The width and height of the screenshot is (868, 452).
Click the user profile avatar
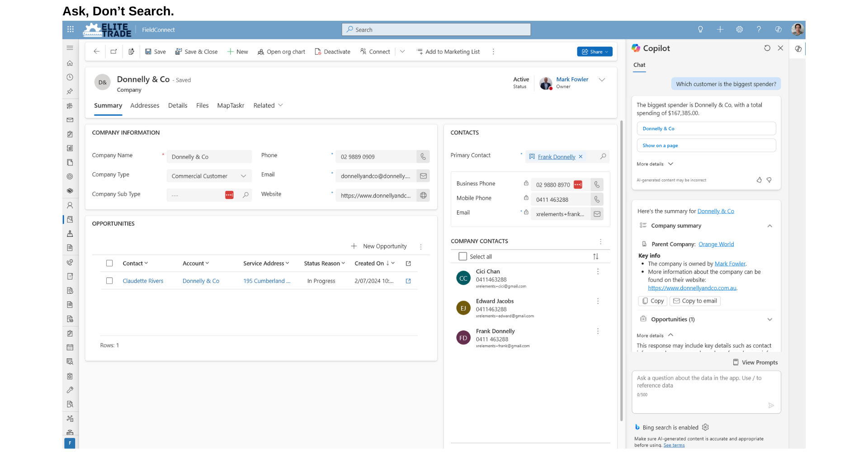click(x=798, y=29)
